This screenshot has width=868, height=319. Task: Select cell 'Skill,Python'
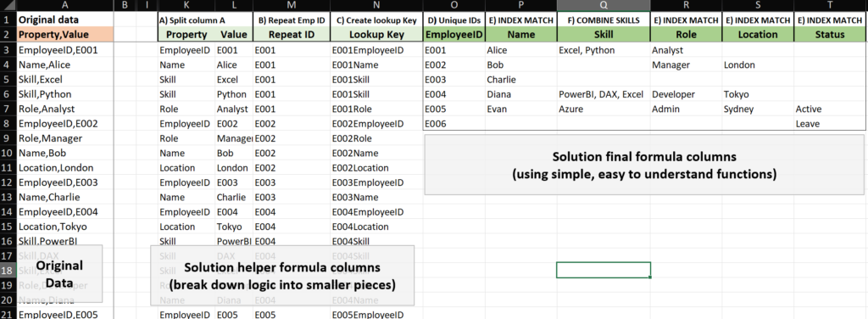pyautogui.click(x=64, y=94)
